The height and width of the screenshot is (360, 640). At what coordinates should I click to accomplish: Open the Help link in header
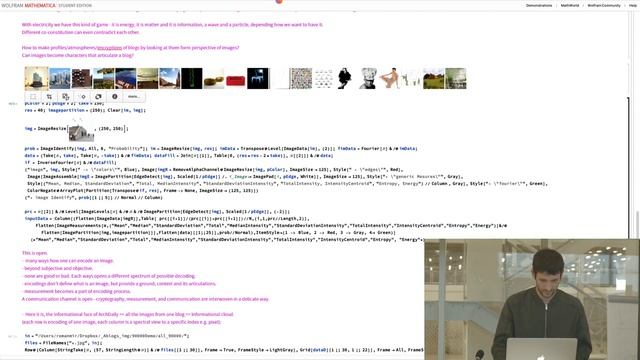coord(632,5)
